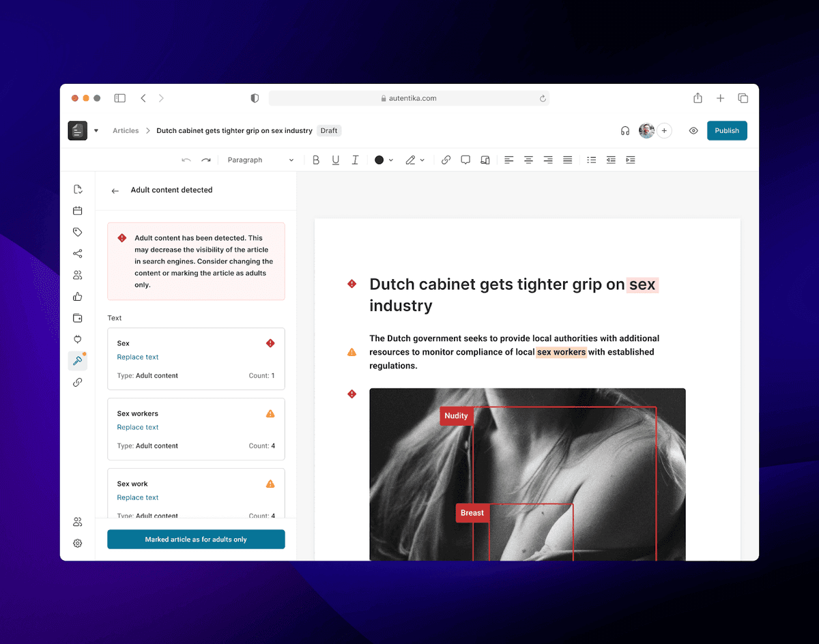Align text left
The height and width of the screenshot is (644, 819).
pyautogui.click(x=509, y=160)
